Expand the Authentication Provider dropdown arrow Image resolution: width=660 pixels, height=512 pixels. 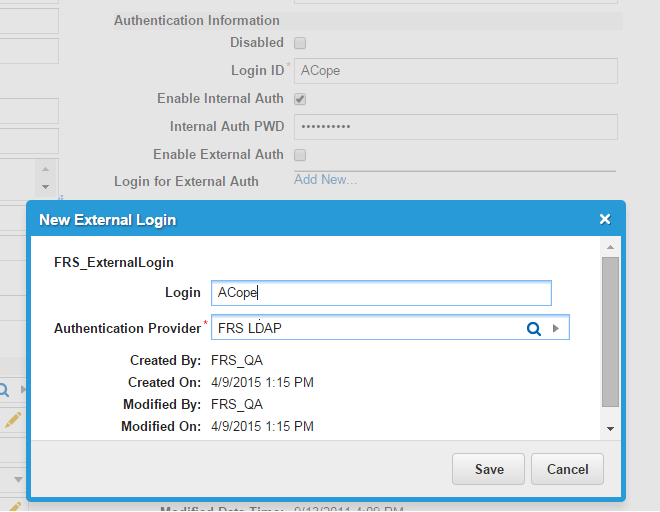pyautogui.click(x=557, y=328)
